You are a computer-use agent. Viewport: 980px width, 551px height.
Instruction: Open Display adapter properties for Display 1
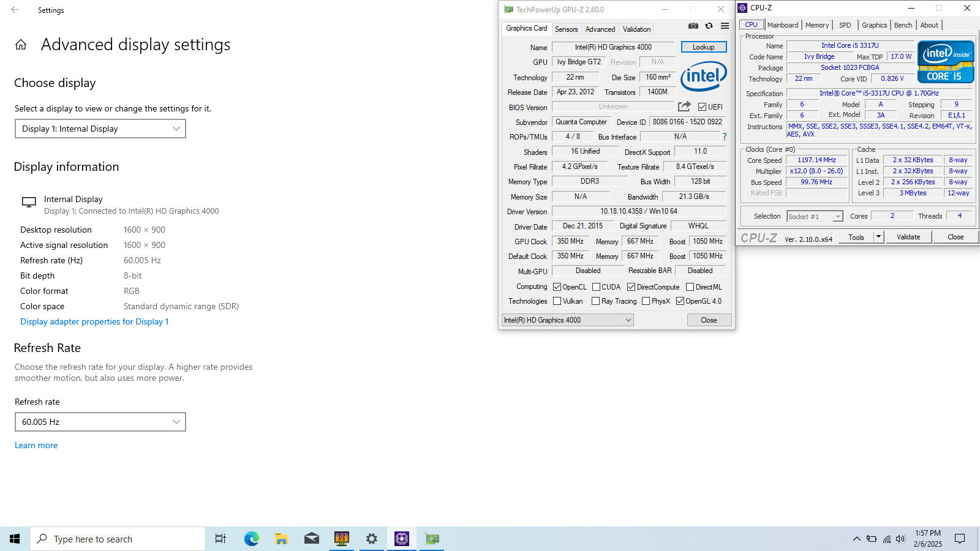pos(94,321)
